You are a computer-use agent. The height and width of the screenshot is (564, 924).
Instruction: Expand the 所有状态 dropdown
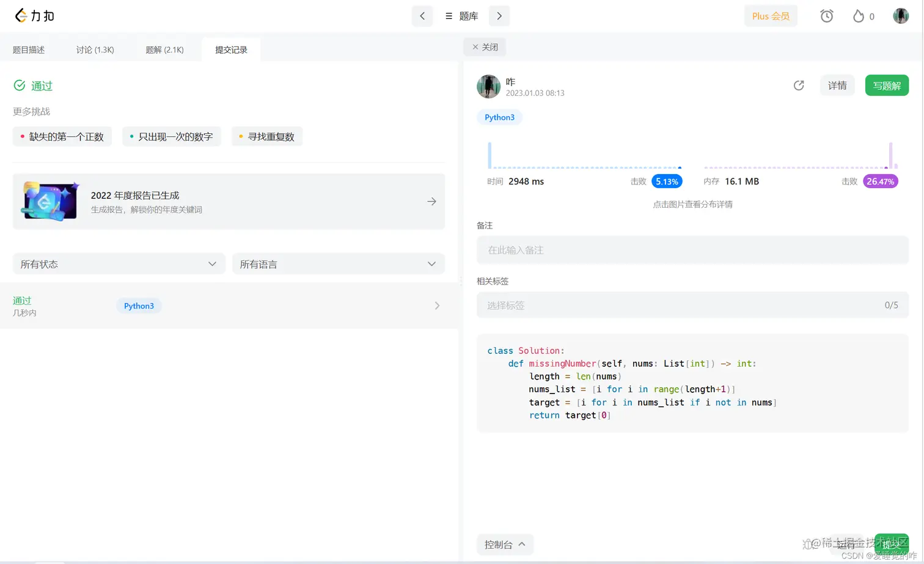pos(119,264)
